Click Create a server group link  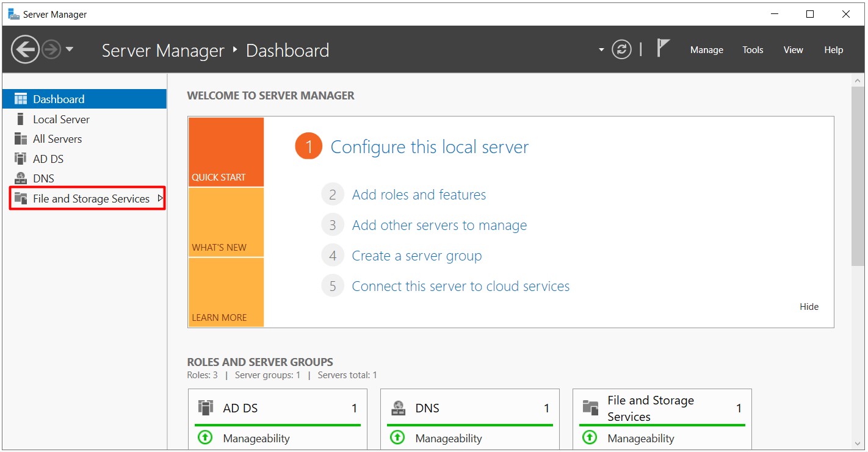(x=417, y=256)
